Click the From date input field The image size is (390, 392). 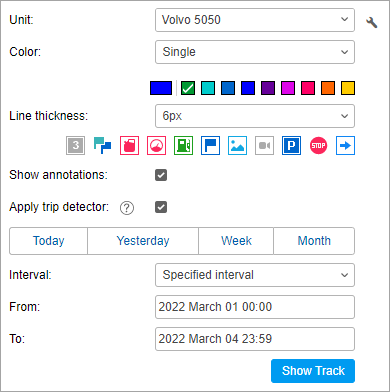[255, 307]
